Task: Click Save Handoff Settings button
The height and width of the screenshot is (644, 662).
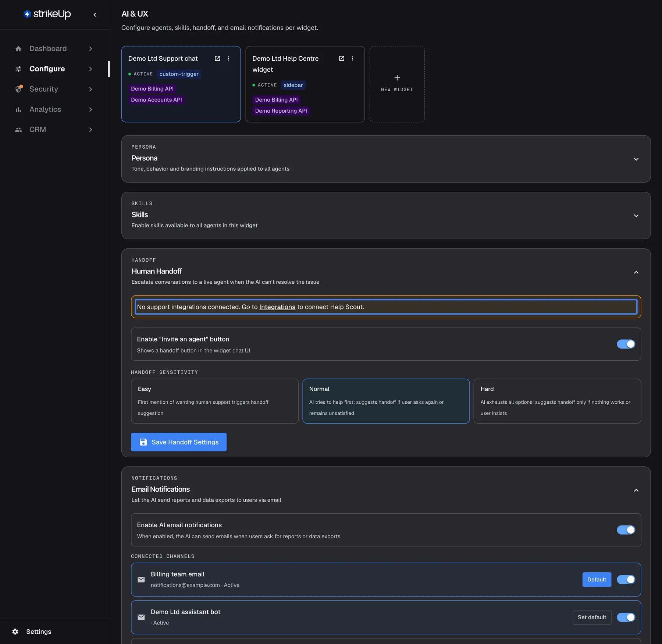Action: 179,442
